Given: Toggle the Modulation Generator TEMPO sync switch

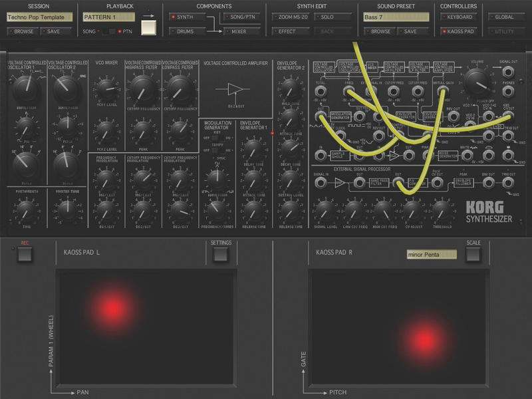Looking at the screenshot, I should point(217,150).
